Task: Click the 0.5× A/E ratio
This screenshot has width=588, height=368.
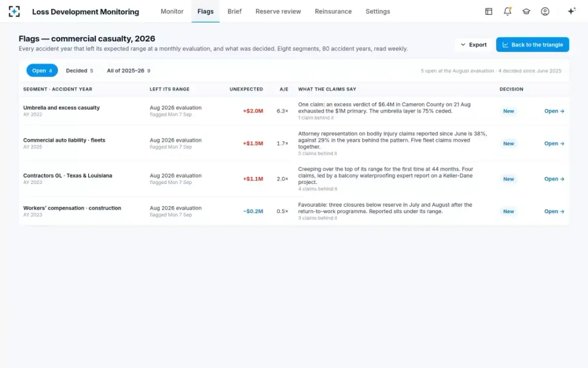Action: (282, 211)
